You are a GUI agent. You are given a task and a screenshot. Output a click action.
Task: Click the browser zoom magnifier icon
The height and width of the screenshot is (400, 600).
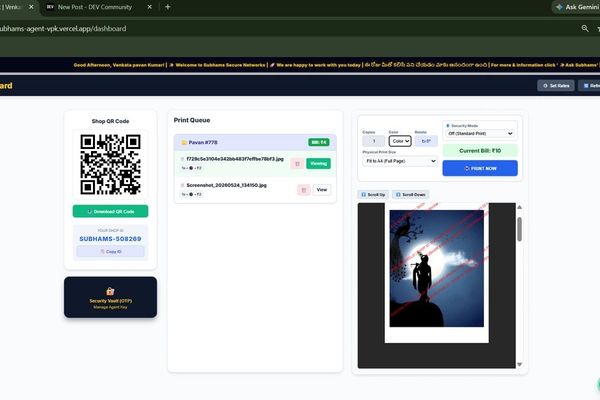(x=585, y=28)
